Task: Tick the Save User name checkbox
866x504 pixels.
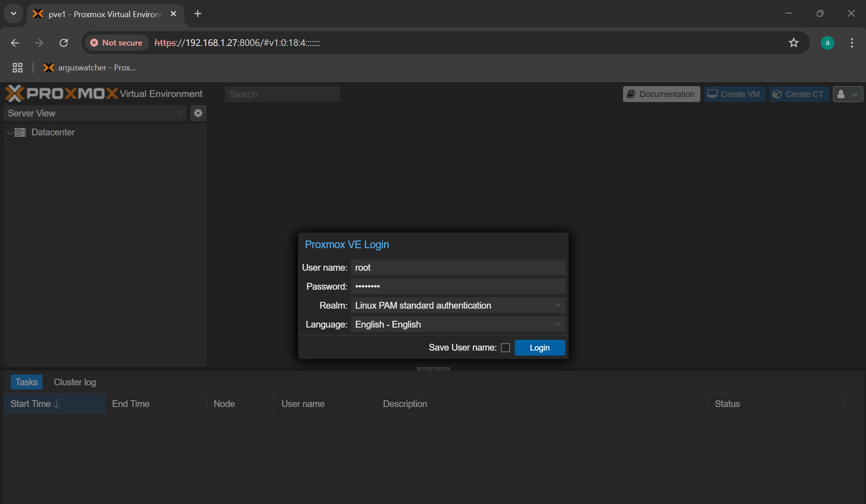Action: (x=506, y=347)
